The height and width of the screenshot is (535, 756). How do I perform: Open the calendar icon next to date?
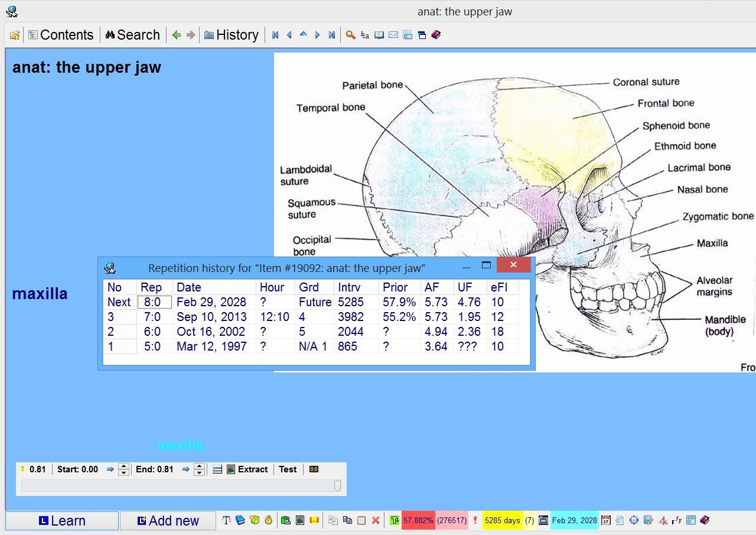606,521
